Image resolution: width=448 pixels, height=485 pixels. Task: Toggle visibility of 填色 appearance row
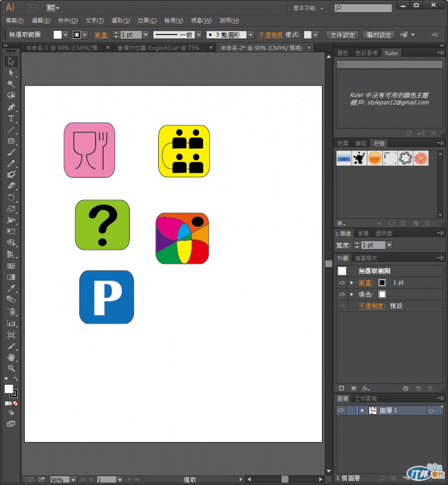pos(342,295)
